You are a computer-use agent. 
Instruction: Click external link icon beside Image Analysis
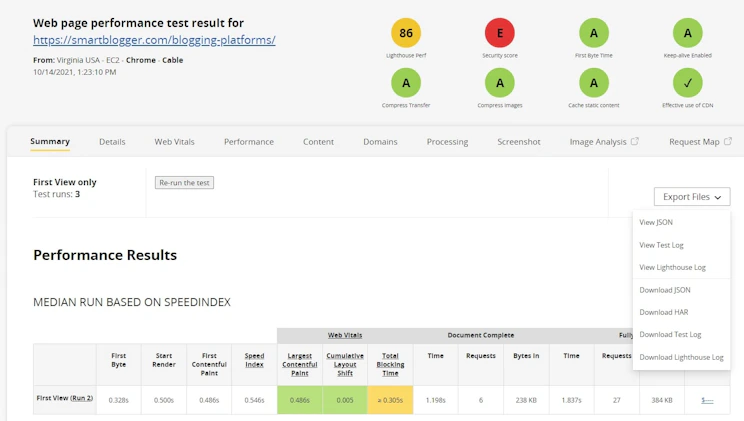click(x=634, y=141)
